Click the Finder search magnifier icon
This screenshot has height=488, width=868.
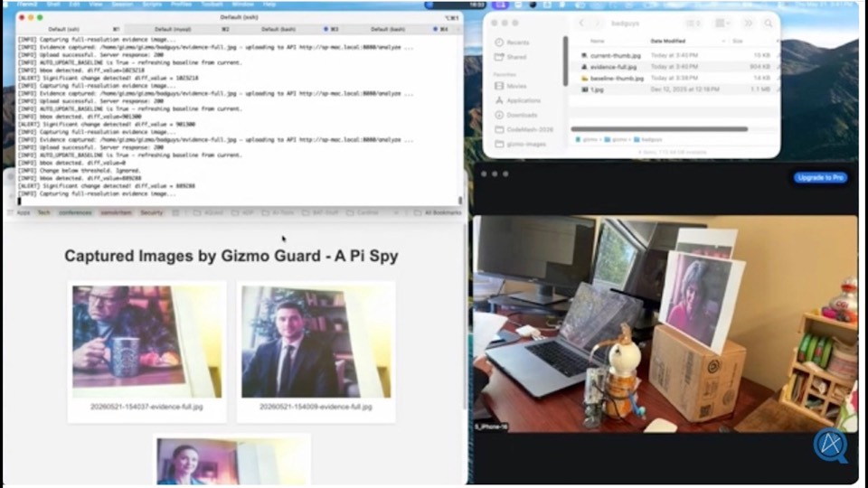pos(769,23)
